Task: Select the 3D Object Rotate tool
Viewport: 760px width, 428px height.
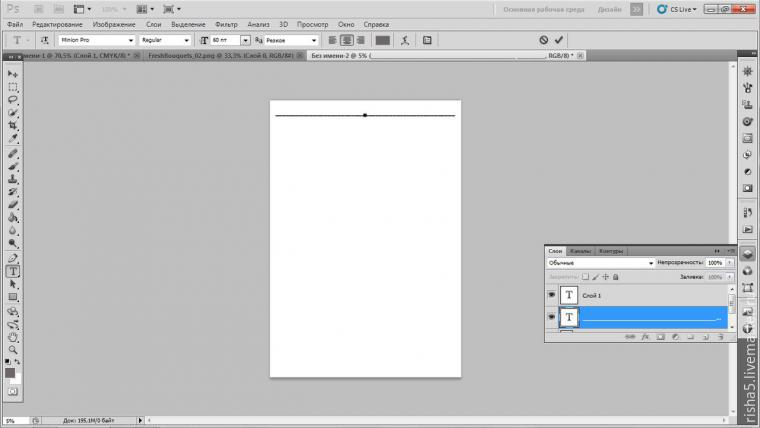Action: click(13, 312)
